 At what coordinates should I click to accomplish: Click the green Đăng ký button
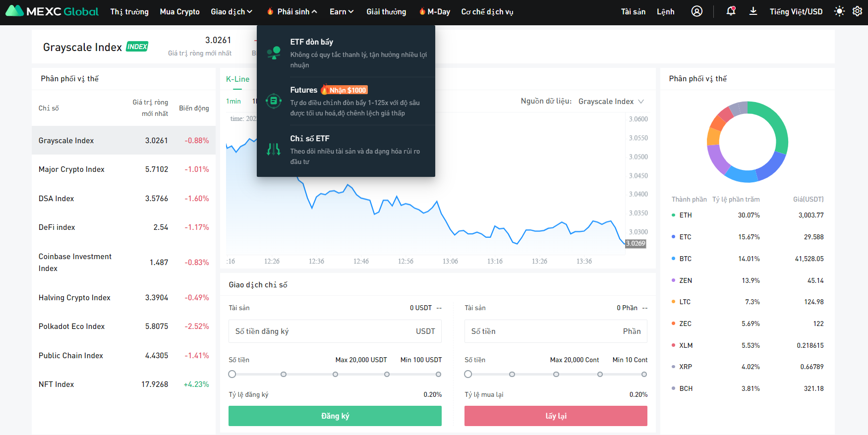[335, 416]
